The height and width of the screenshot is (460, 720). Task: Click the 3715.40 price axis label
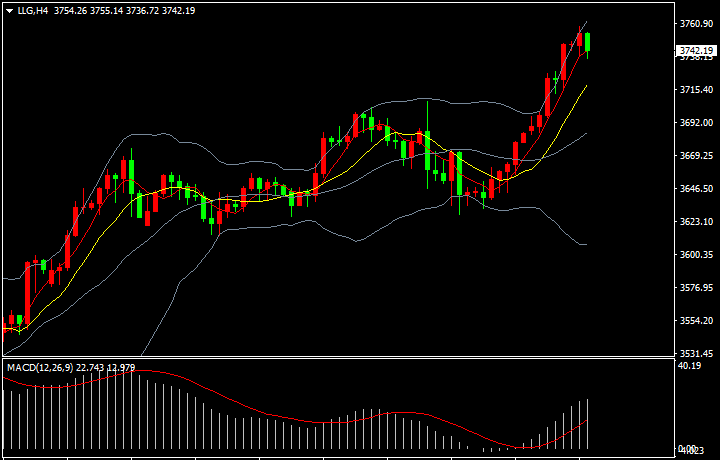[x=696, y=90]
